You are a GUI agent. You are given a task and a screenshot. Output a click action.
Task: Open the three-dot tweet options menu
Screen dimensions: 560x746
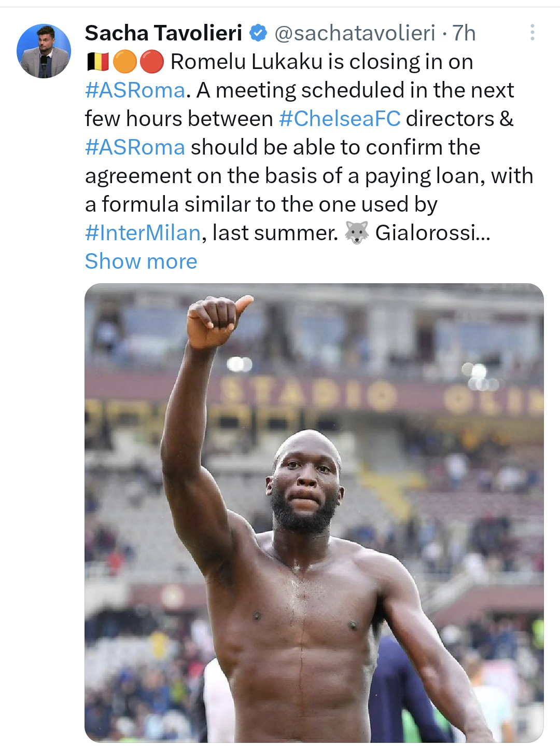click(532, 33)
